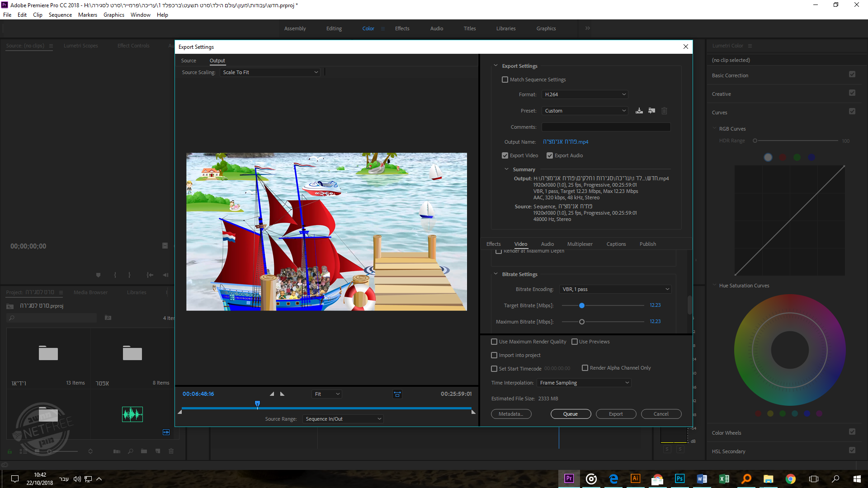Click the Set In Point triangle icon

272,394
